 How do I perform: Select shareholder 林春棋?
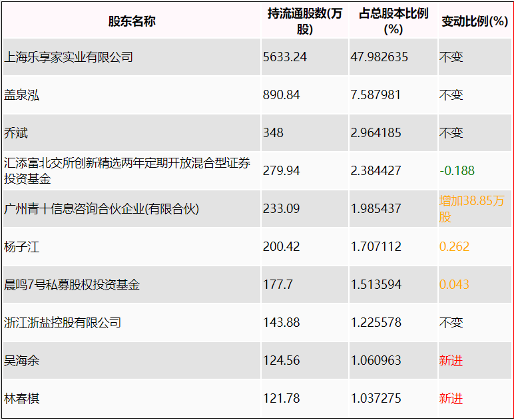pos(22,399)
